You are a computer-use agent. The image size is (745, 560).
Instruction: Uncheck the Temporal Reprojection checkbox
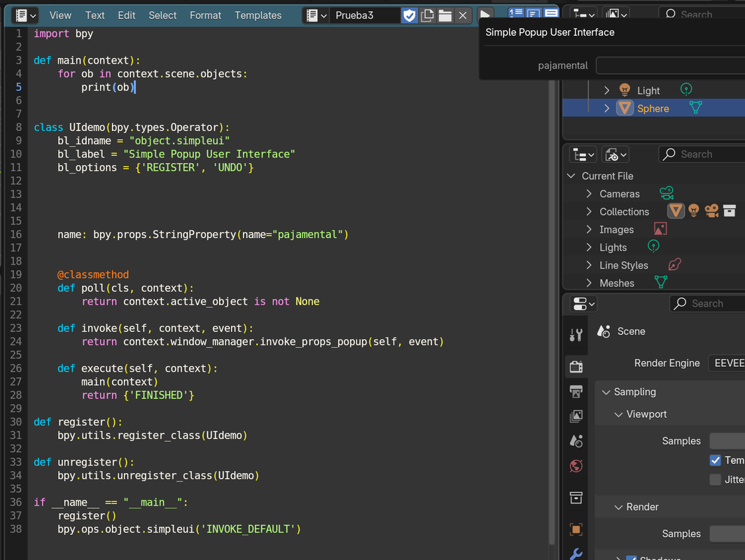click(715, 461)
